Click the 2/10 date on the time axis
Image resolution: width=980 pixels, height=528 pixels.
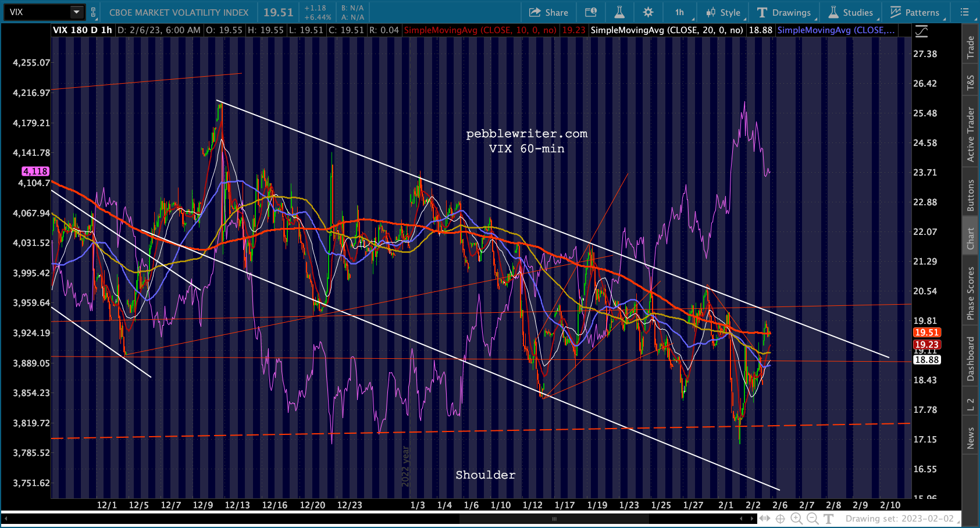pos(890,505)
